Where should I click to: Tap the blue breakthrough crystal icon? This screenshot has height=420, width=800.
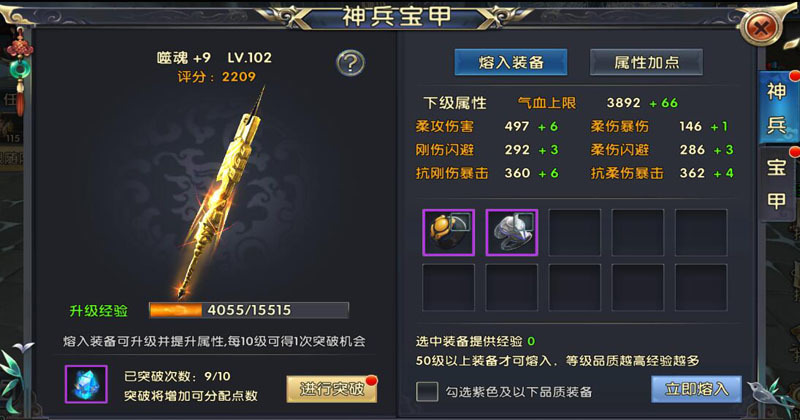pos(86,384)
